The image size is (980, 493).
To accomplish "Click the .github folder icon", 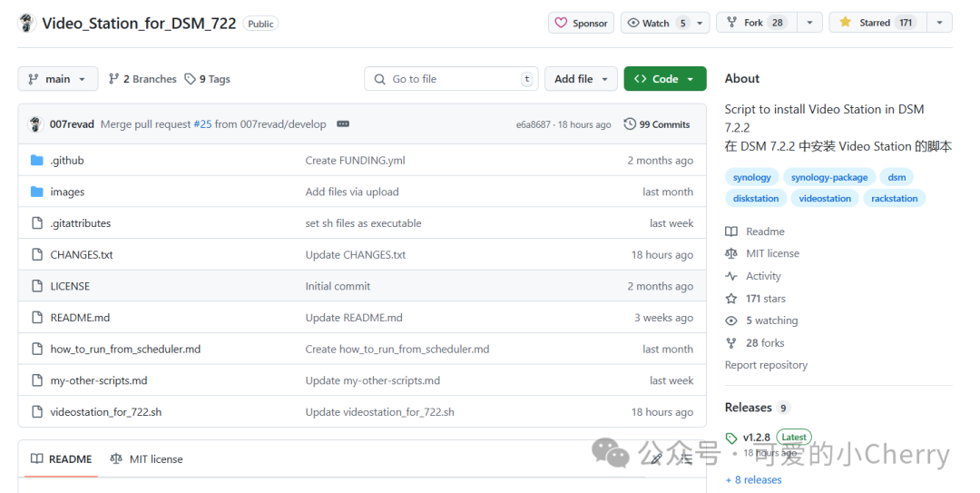I will pyautogui.click(x=37, y=160).
